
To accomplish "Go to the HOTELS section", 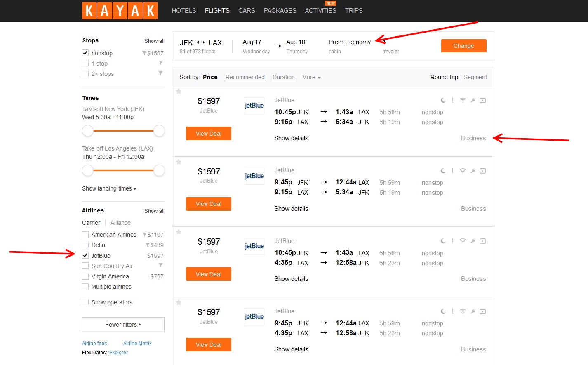I will 184,11.
